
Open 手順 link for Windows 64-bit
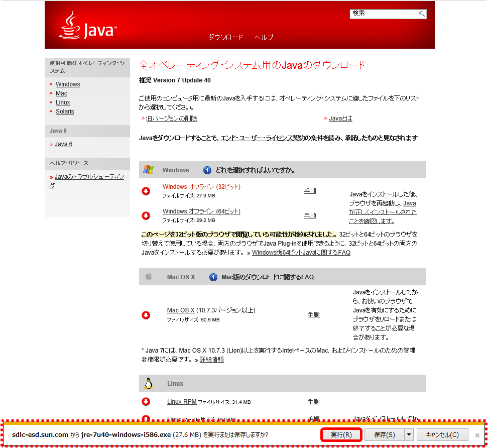pyautogui.click(x=310, y=215)
